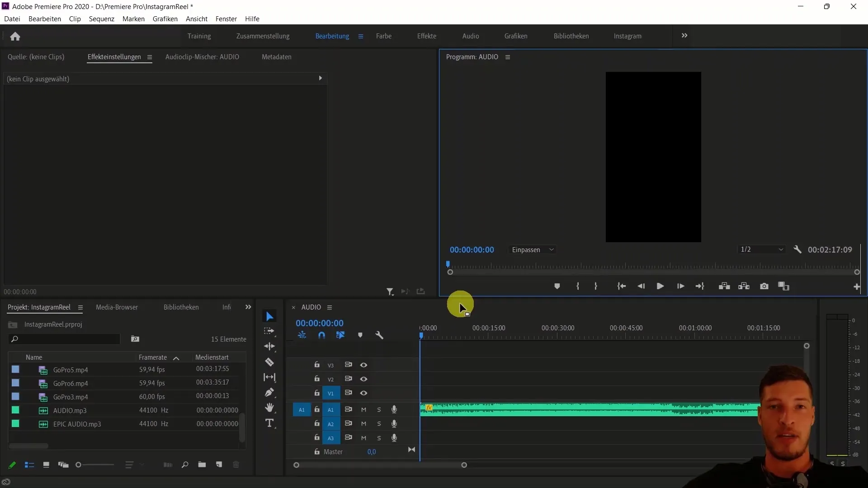Image resolution: width=868 pixels, height=488 pixels.
Task: Show more workspaces chevron
Action: (x=684, y=36)
